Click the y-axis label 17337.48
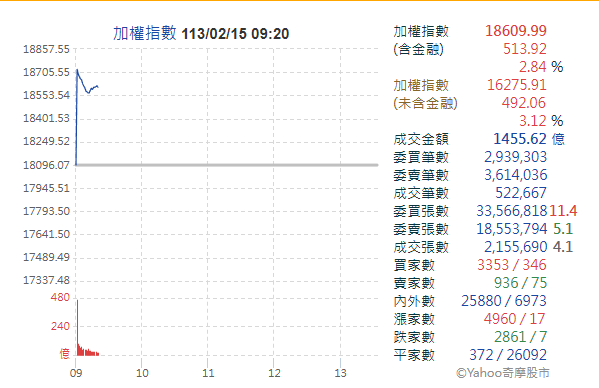This screenshot has height=388, width=599. 46,280
